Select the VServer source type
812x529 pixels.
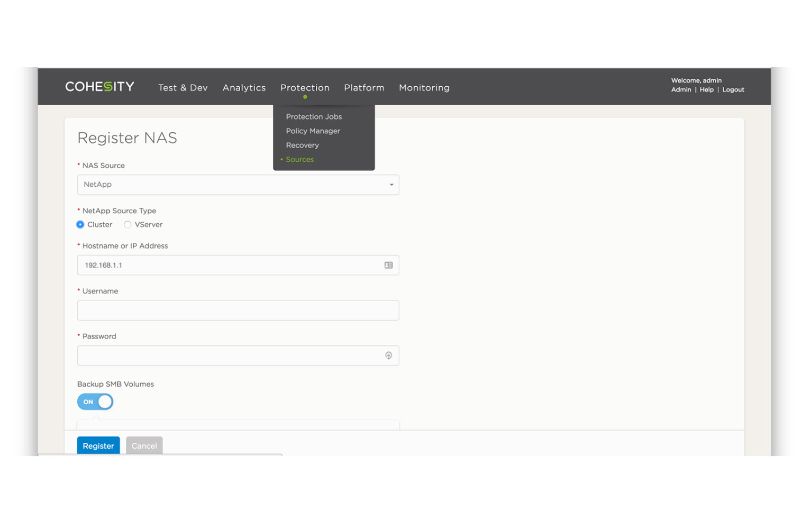[127, 225]
